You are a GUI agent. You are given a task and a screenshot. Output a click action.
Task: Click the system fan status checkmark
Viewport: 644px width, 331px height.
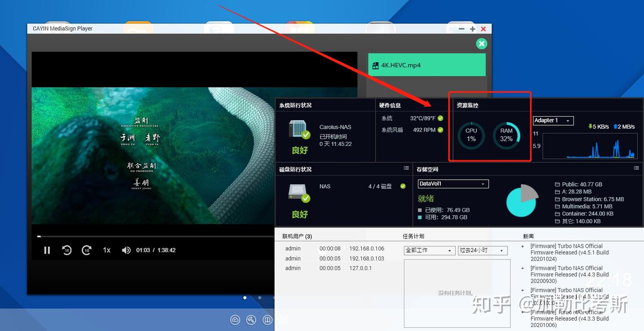tap(440, 130)
